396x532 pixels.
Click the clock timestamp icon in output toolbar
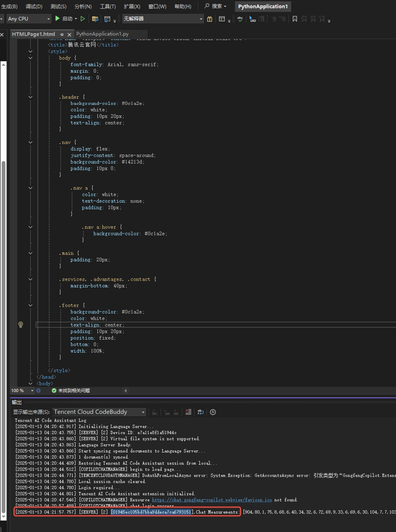(x=213, y=412)
